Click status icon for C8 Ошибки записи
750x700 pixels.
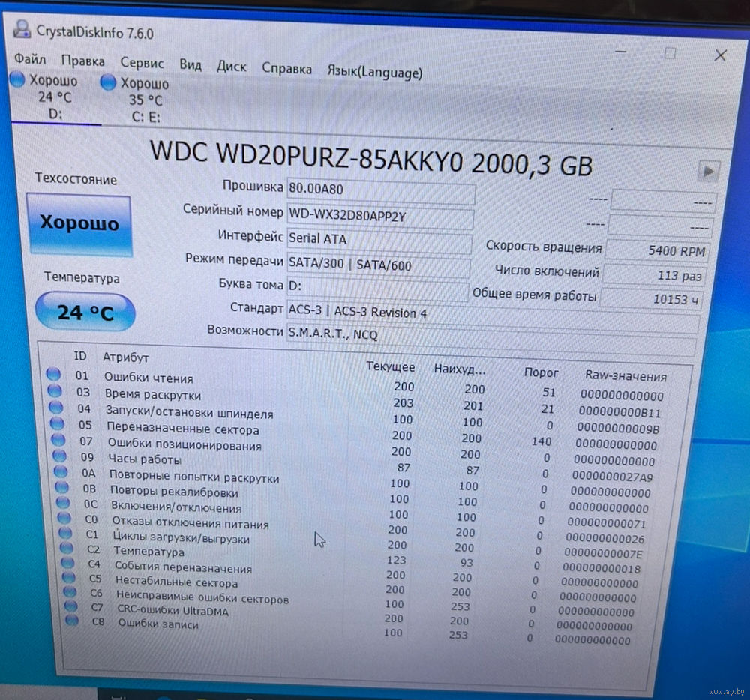(x=72, y=620)
